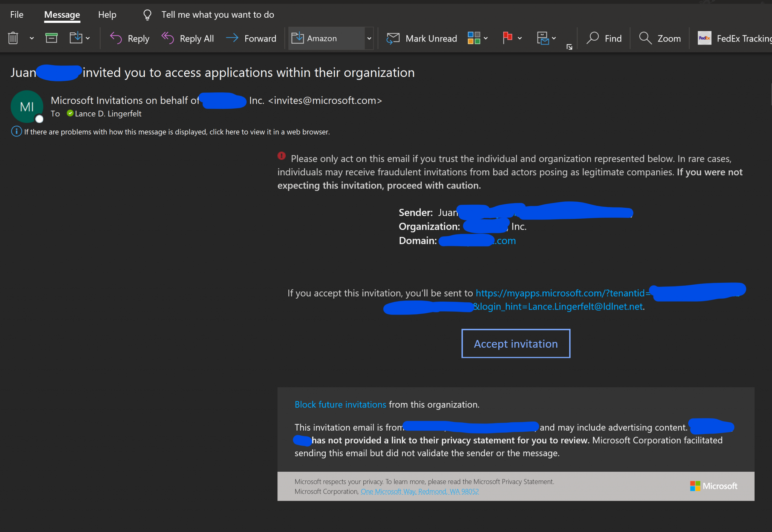This screenshot has height=532, width=772.
Task: Forward the email
Action: pos(251,38)
